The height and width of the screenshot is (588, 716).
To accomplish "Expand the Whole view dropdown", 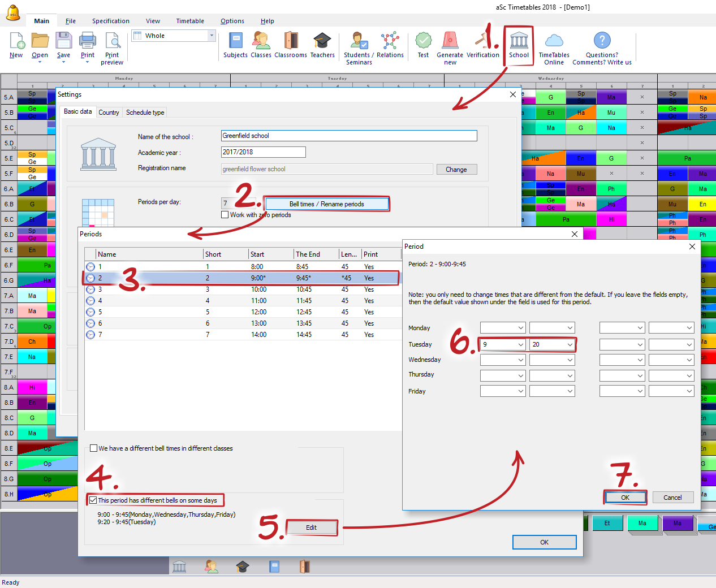I will pyautogui.click(x=212, y=36).
